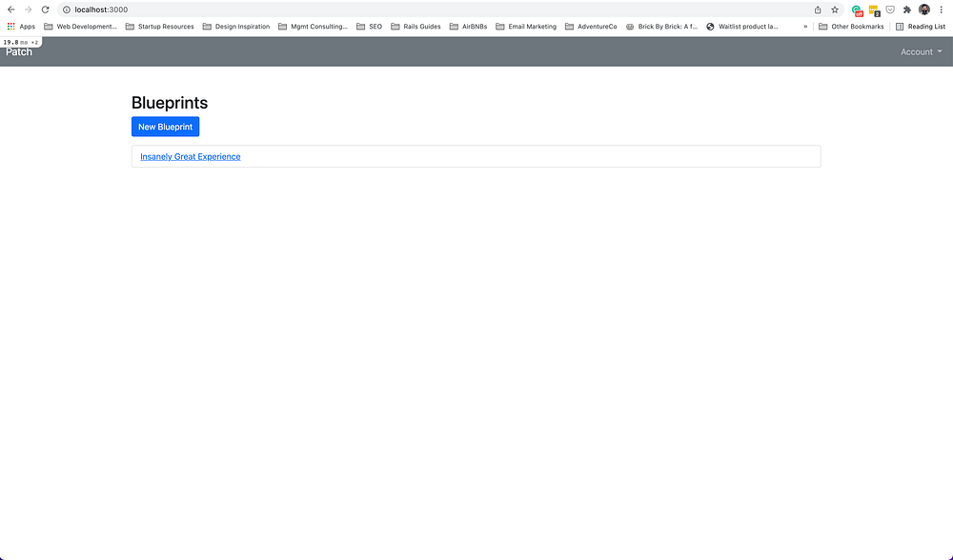Open the Apps grid shortcut
The image size is (953, 560).
pos(21,27)
